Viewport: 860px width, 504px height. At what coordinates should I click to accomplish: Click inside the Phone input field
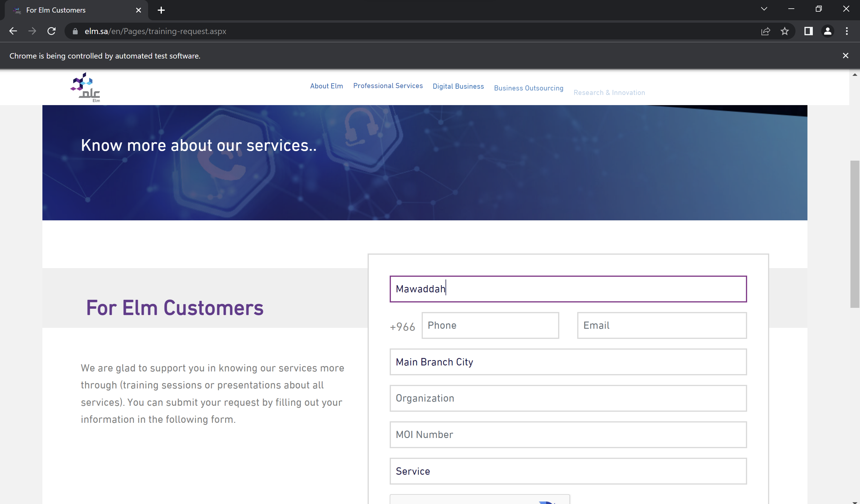click(490, 325)
